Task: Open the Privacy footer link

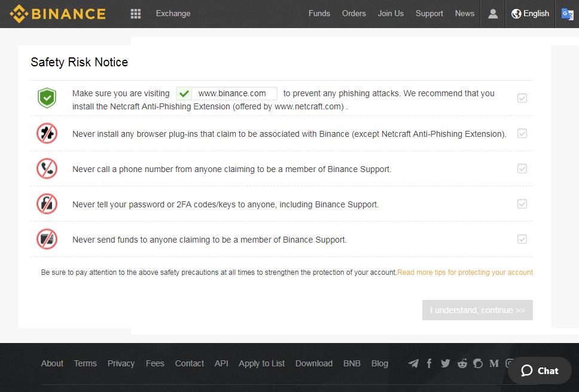Action: point(121,363)
